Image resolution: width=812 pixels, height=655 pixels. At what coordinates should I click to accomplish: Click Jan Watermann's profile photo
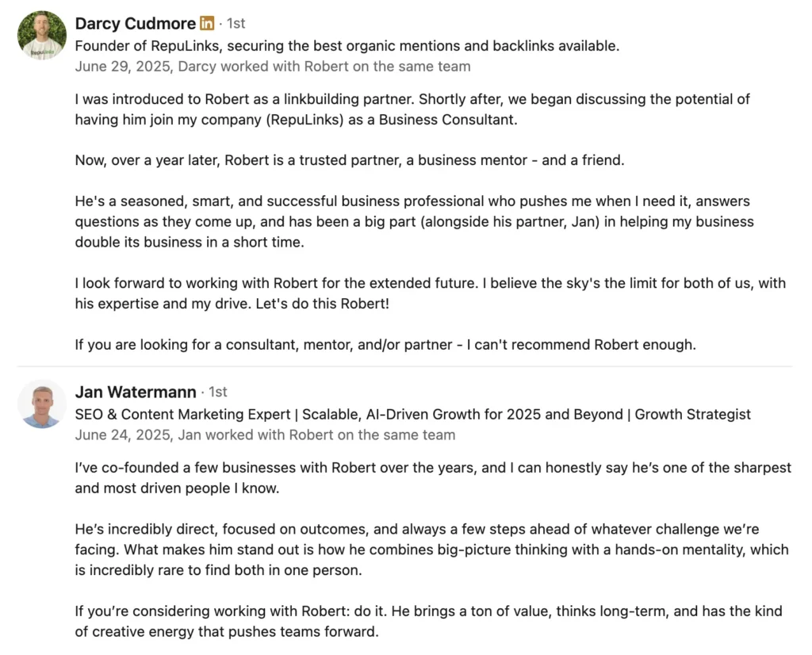click(x=42, y=404)
